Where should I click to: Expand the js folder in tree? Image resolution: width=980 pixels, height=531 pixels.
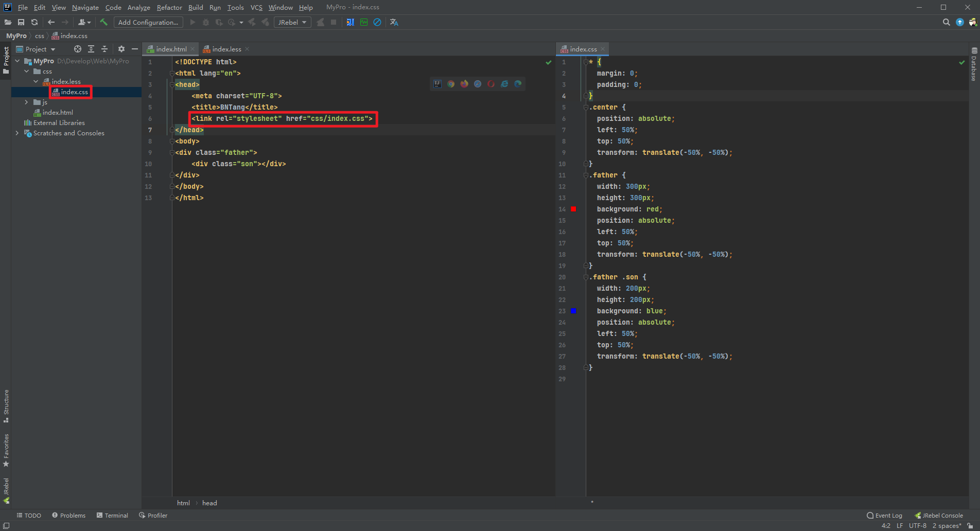click(x=26, y=102)
